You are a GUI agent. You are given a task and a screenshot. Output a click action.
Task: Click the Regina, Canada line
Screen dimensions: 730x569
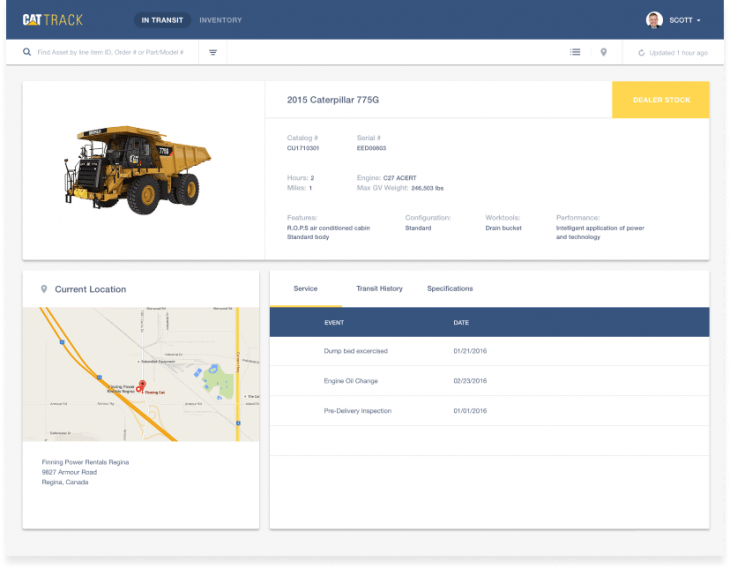pyautogui.click(x=65, y=482)
